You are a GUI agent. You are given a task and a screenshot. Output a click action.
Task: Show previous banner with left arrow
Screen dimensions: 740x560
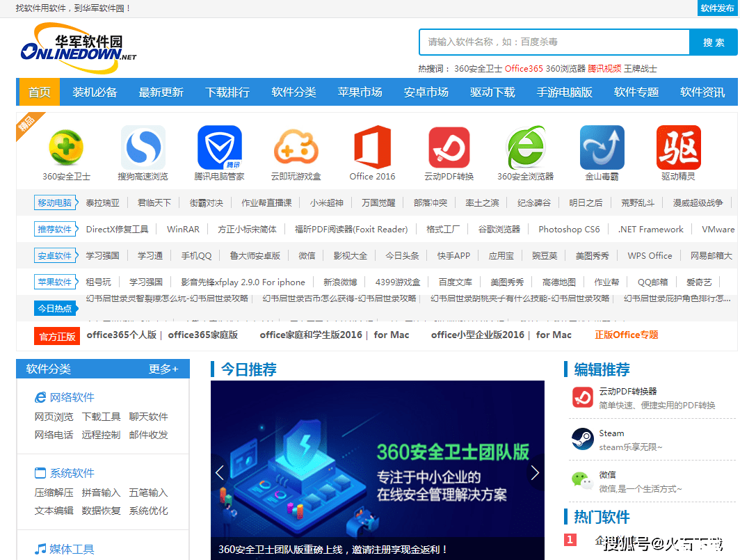click(220, 472)
